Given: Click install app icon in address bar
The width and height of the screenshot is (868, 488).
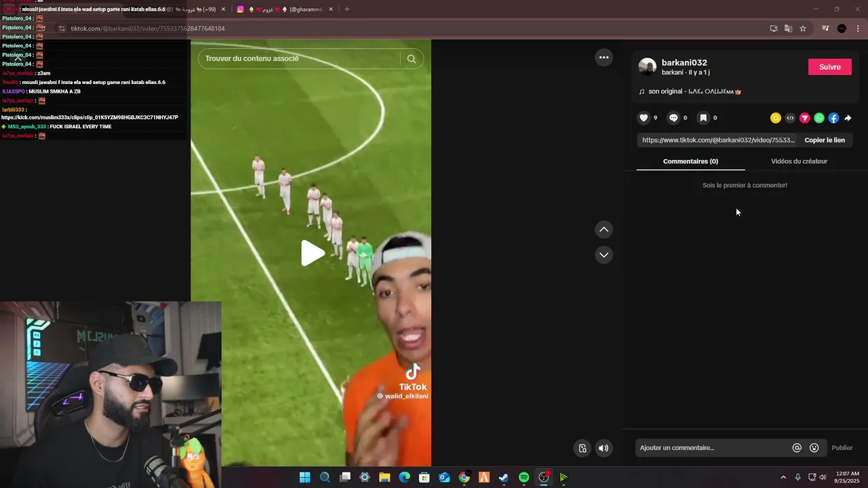Looking at the screenshot, I should (774, 28).
